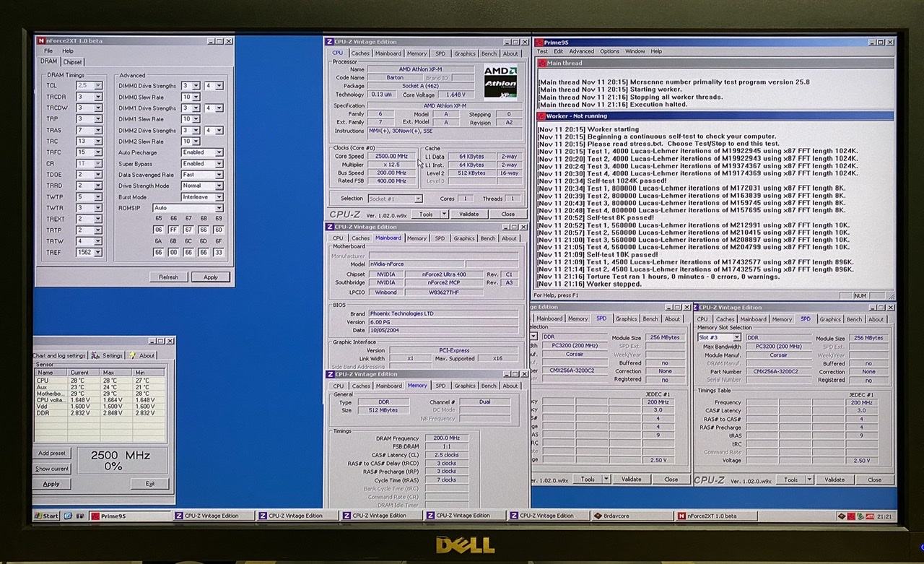Switch to Prime95 via taskbar button
Image resolution: width=924 pixels, height=564 pixels.
128,516
